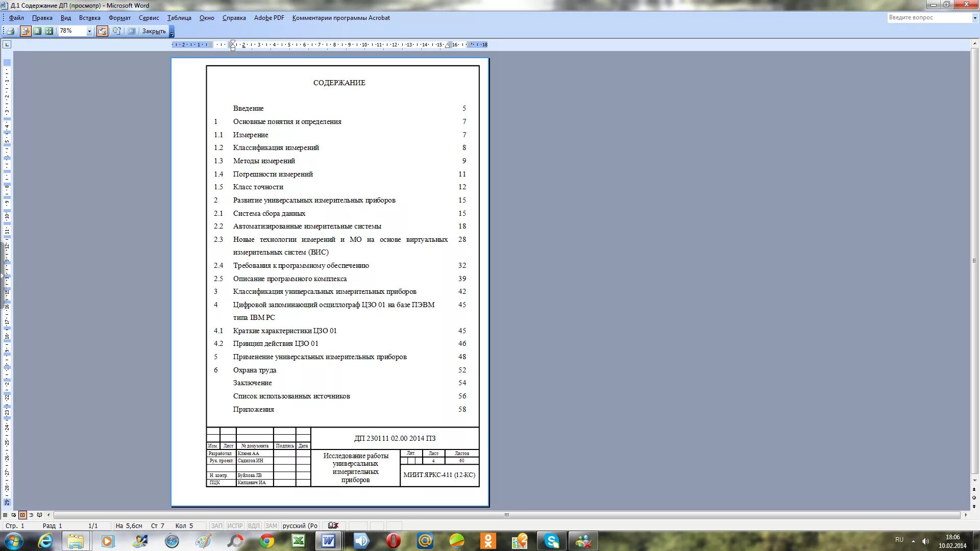The height and width of the screenshot is (551, 980).
Task: Expand the help question box dropdown
Action: [974, 18]
